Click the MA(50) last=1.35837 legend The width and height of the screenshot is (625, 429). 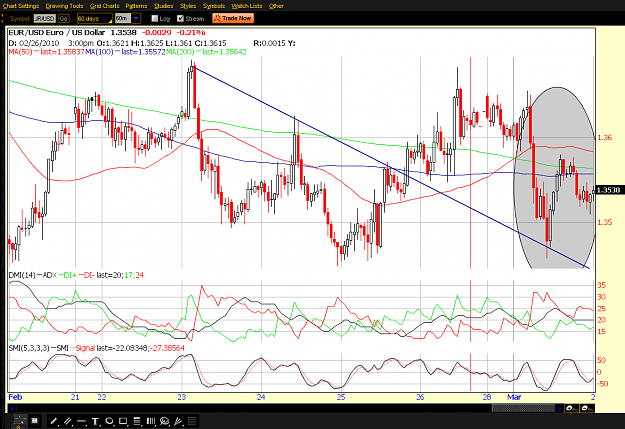46,52
